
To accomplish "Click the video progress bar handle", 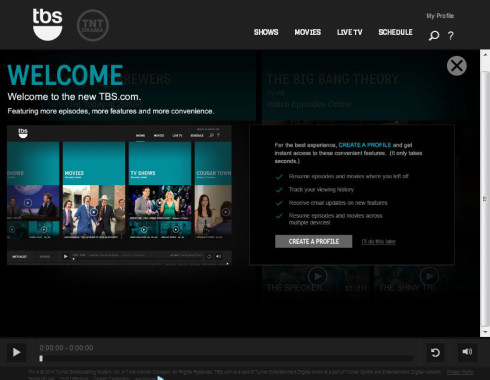I will point(41,358).
